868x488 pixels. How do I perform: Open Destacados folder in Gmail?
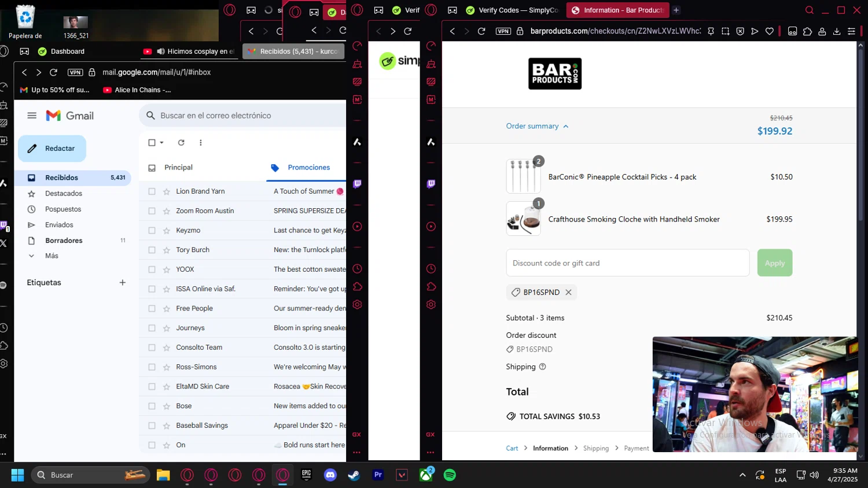pyautogui.click(x=64, y=193)
